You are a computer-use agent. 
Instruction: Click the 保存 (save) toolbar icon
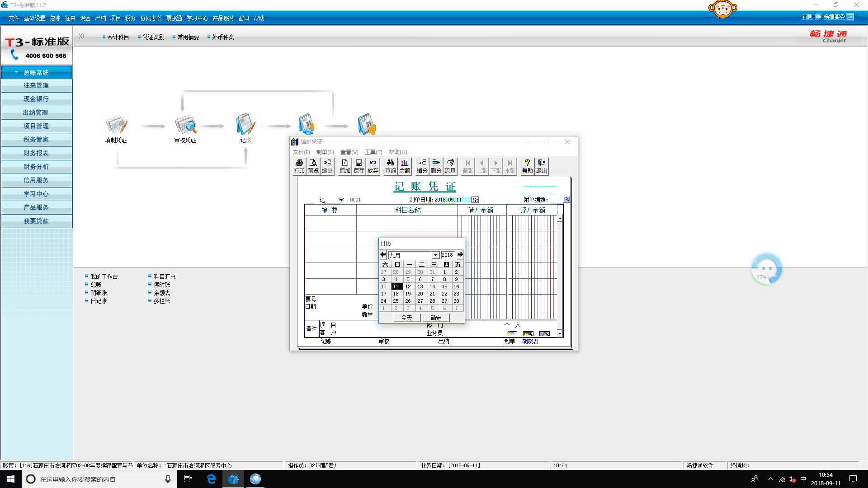click(359, 166)
